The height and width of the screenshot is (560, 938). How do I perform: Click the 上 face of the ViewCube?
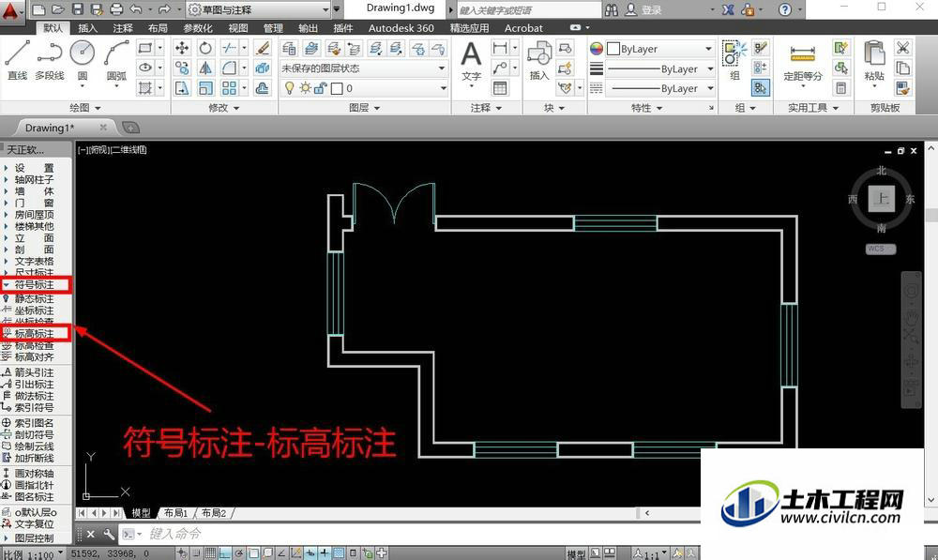882,199
